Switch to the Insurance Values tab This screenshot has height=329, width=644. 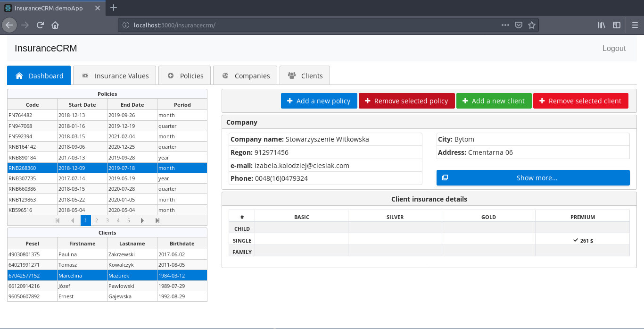pos(114,75)
